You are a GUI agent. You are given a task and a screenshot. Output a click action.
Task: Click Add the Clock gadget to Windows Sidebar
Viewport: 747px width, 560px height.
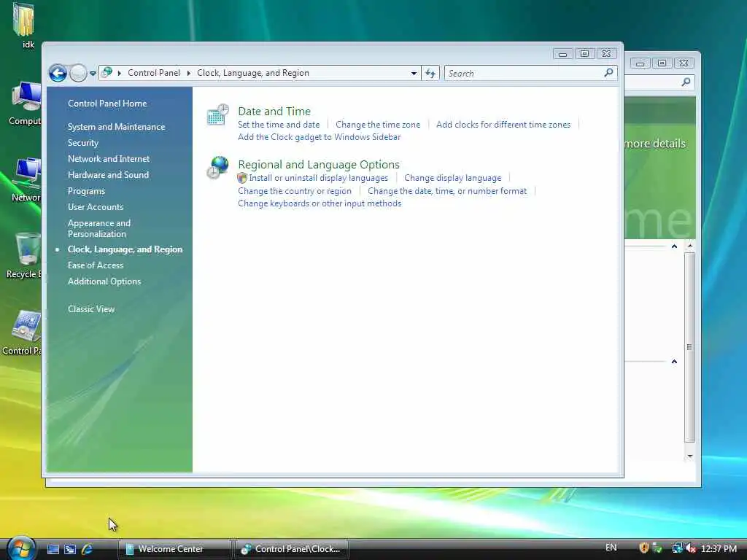coord(320,137)
